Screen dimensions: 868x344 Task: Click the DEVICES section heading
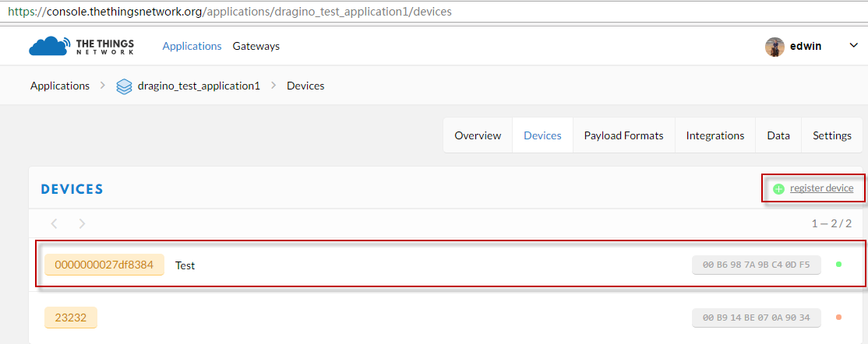click(72, 189)
